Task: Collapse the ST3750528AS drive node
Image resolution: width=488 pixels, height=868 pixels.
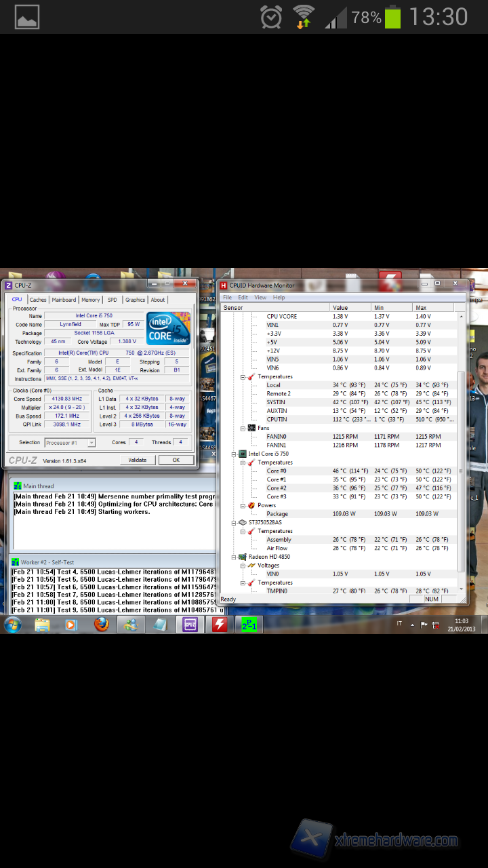Action: pyautogui.click(x=235, y=522)
